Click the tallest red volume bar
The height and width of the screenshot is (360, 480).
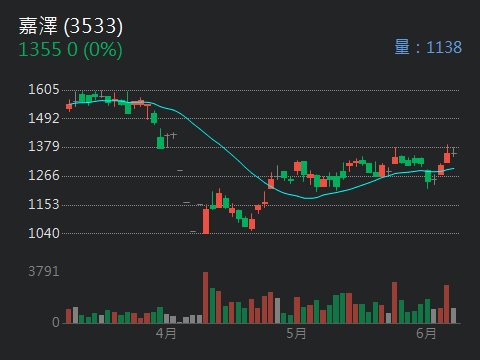pyautogui.click(x=205, y=298)
